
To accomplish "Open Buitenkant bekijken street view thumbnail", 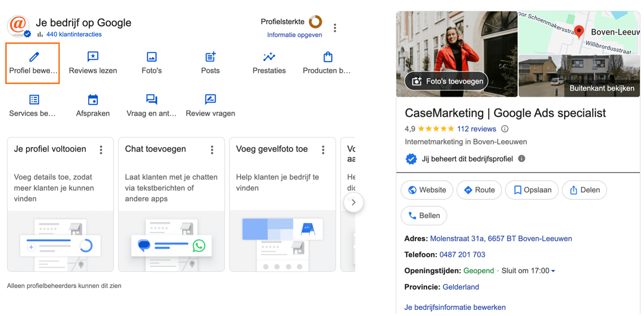I will point(579,76).
